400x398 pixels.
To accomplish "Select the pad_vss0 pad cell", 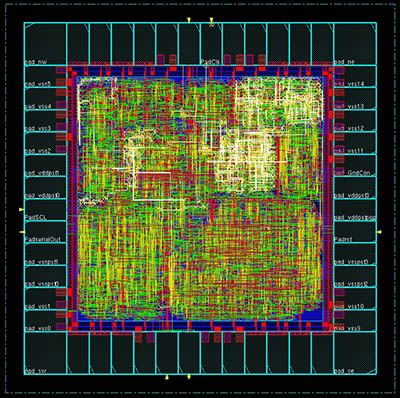I will click(46, 321).
